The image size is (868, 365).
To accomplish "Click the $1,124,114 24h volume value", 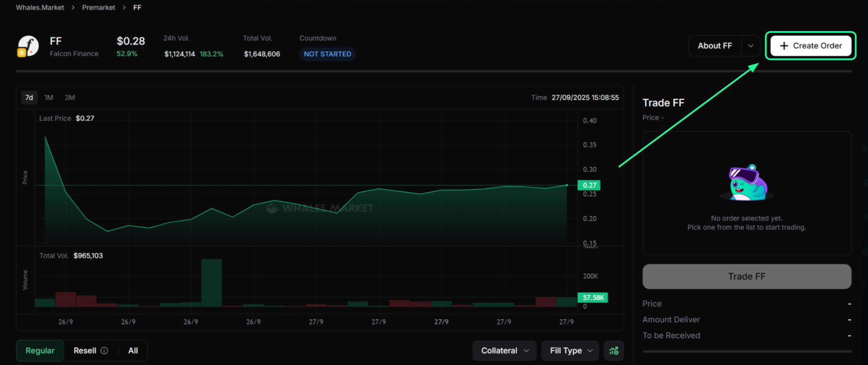I will click(179, 54).
